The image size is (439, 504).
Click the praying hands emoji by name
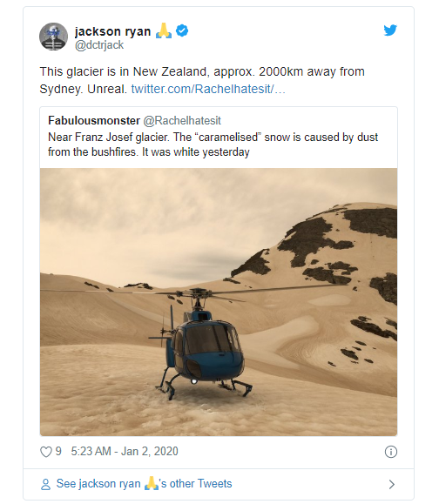click(x=164, y=30)
